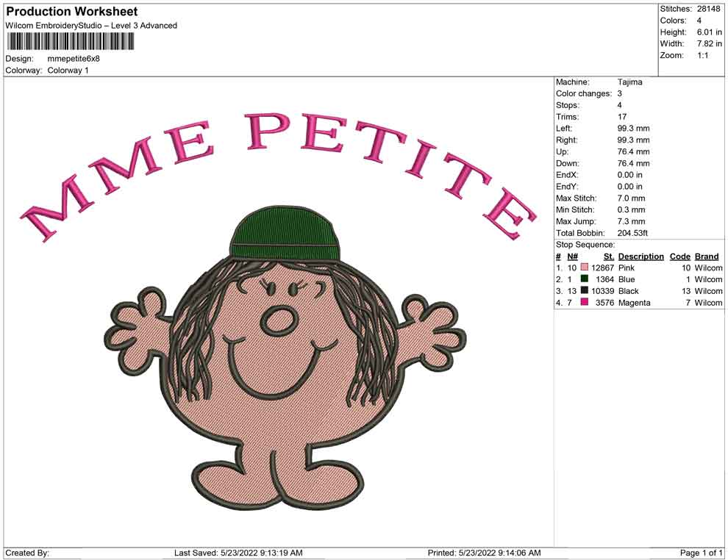
Task: Click the Min Stitch value '0.3 mm'
Action: click(631, 209)
